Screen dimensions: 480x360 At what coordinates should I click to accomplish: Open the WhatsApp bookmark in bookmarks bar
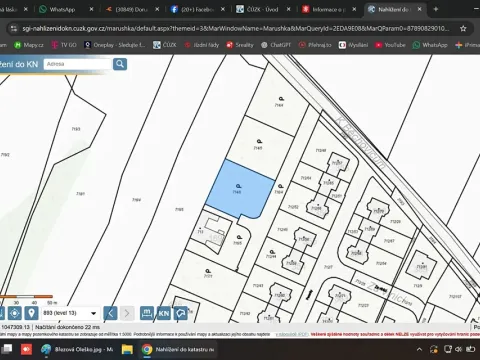click(x=430, y=45)
